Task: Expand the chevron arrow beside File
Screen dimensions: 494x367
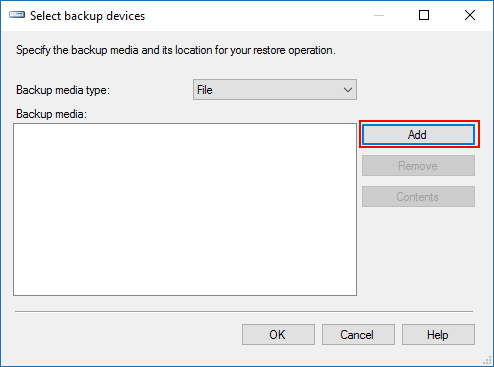Action: pyautogui.click(x=348, y=90)
